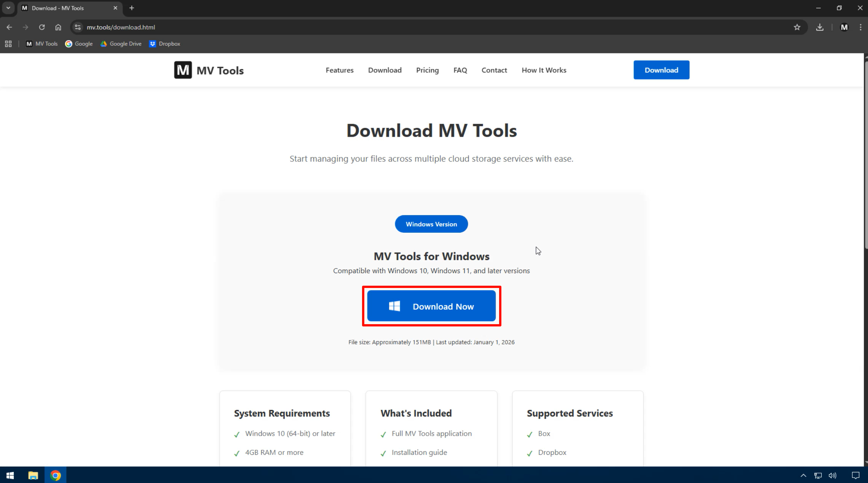
Task: Open the tab search chevron
Action: pyautogui.click(x=8, y=8)
